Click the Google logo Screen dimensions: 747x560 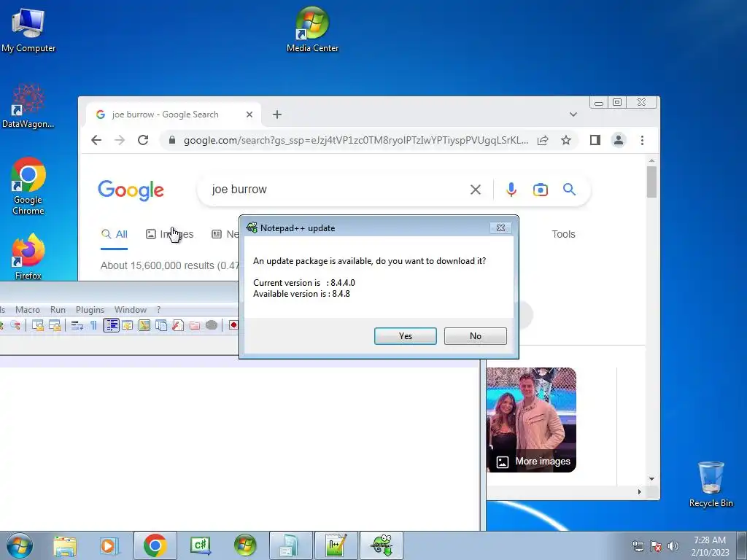(131, 190)
